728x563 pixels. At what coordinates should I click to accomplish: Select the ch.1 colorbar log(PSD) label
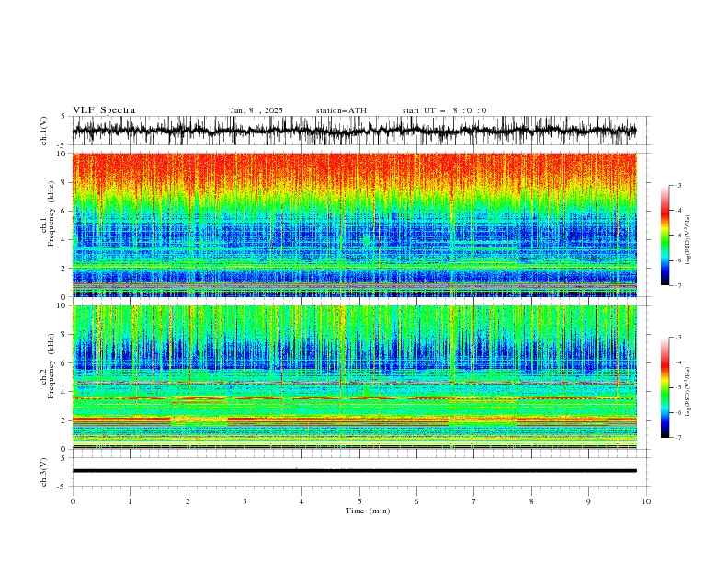[688, 240]
